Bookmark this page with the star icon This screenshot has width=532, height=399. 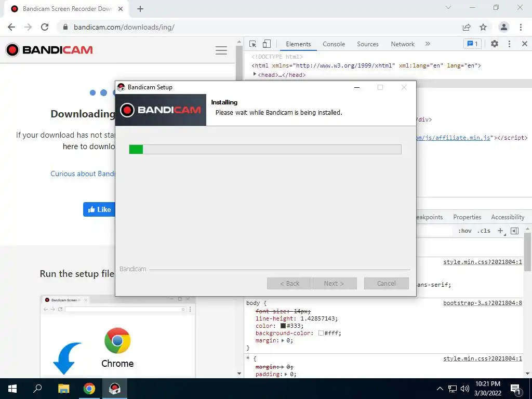[483, 27]
